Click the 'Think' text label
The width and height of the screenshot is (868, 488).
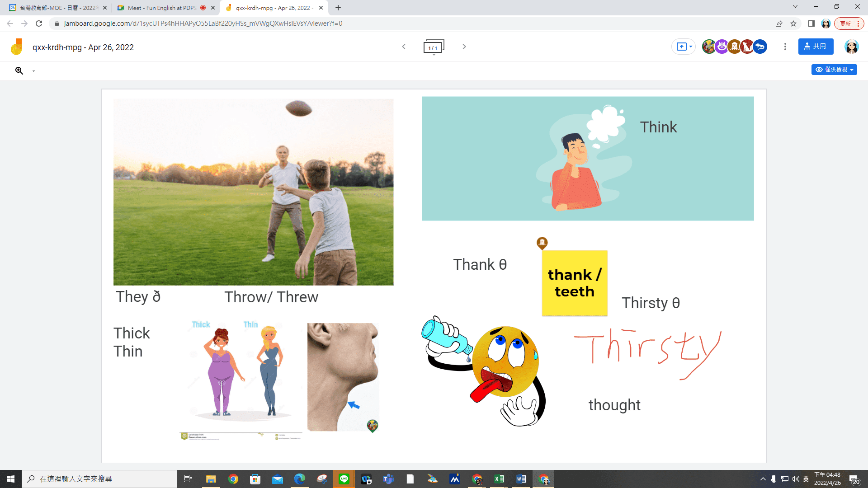(658, 127)
